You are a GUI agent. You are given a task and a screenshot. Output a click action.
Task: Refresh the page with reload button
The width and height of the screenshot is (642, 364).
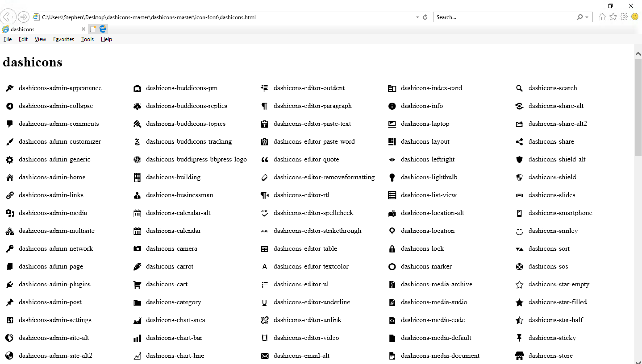coord(425,17)
